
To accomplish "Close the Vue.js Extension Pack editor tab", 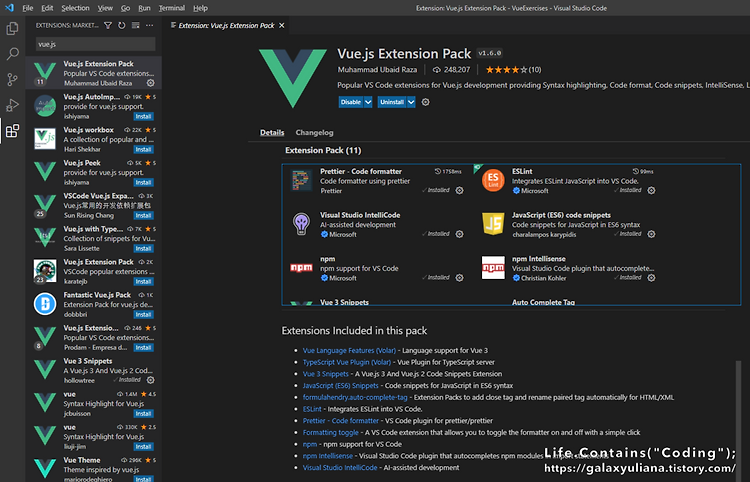I will click(282, 25).
